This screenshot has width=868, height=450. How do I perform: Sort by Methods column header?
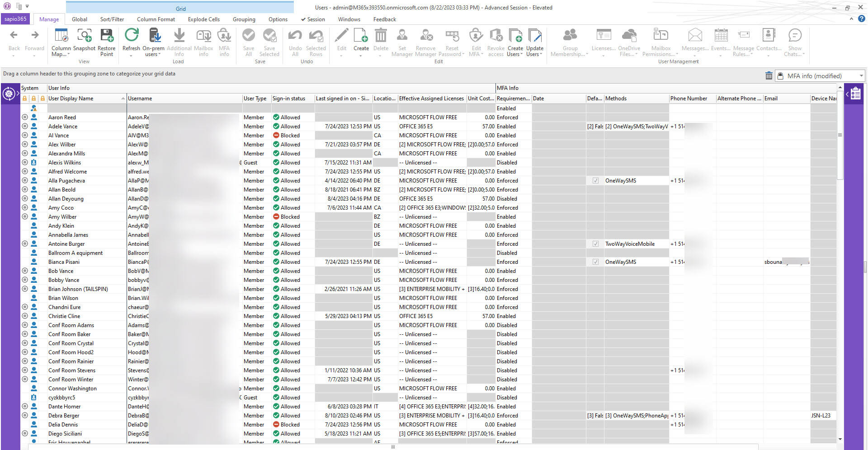[x=636, y=98]
